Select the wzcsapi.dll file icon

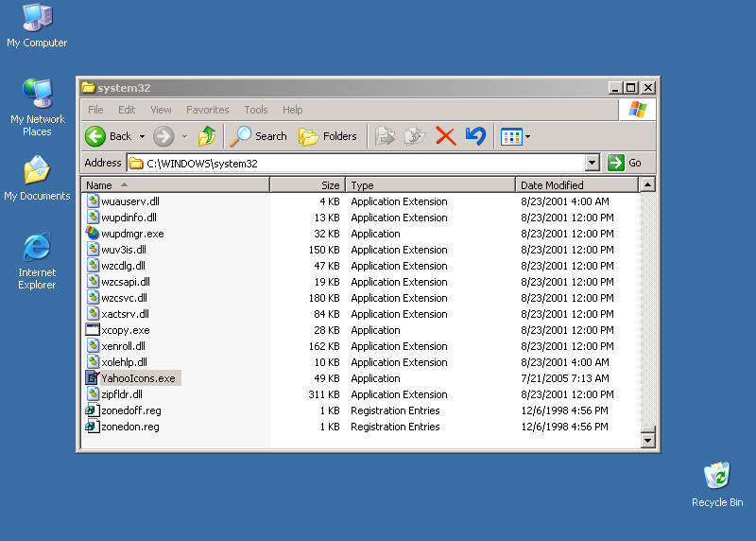[x=93, y=281]
